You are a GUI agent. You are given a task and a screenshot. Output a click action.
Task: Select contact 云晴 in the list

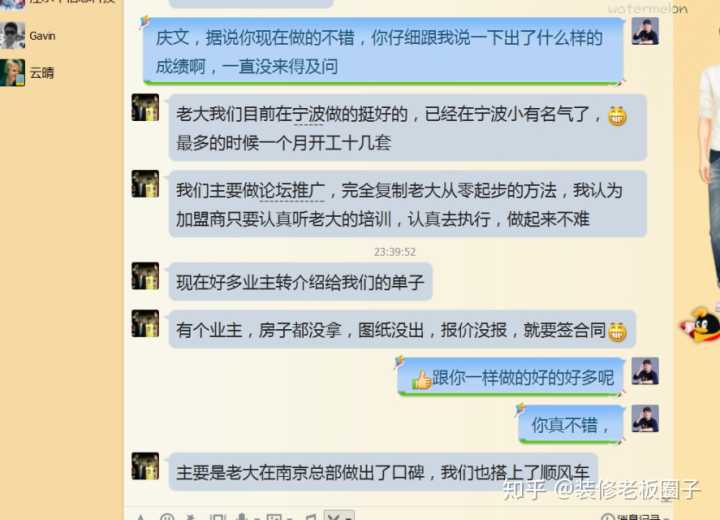(41, 73)
